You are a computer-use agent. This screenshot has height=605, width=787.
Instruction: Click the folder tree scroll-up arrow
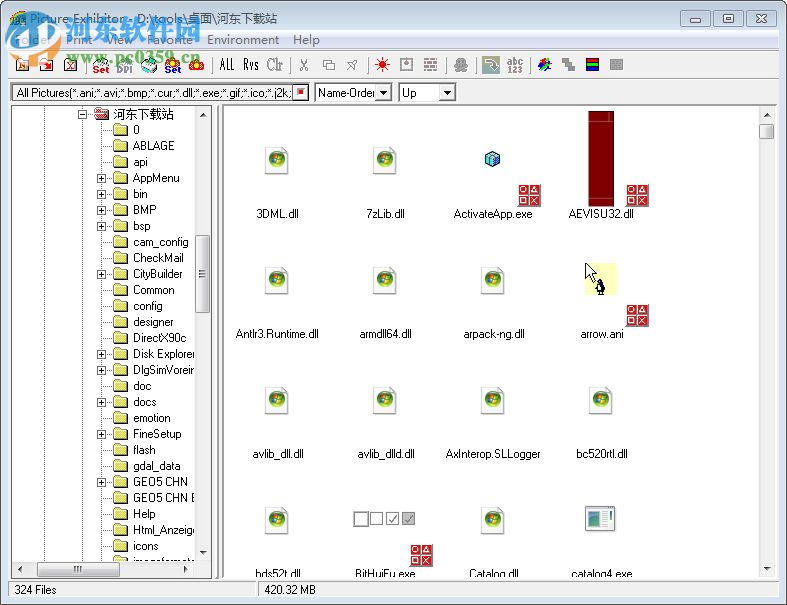(x=203, y=115)
